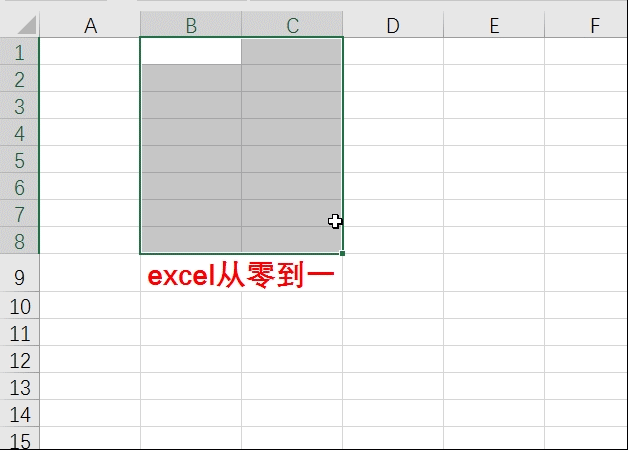628x450 pixels.
Task: Select column E header
Action: click(x=494, y=25)
